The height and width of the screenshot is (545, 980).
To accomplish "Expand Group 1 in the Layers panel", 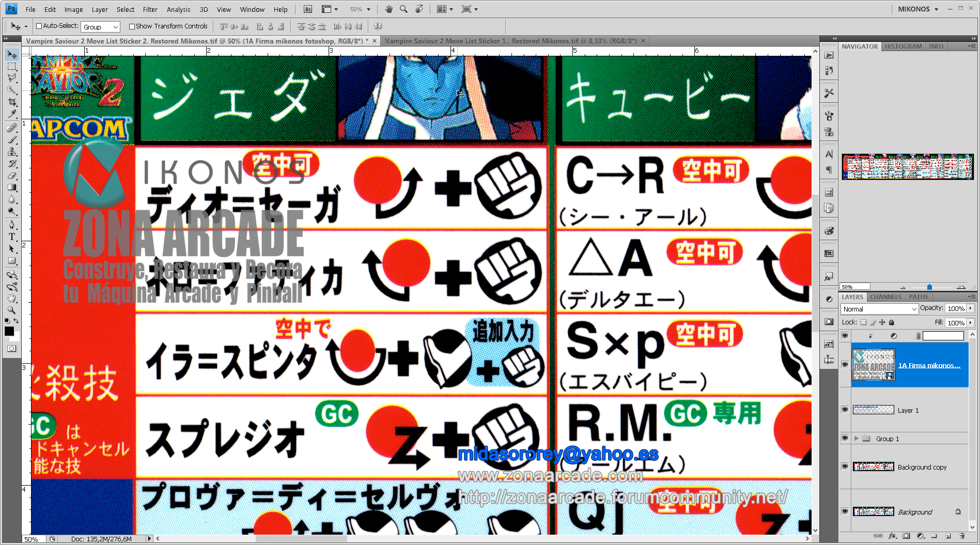I will 858,438.
